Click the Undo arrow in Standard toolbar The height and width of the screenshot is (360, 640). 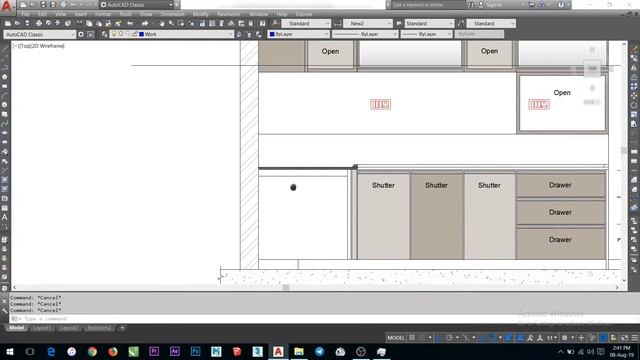pyautogui.click(x=130, y=24)
